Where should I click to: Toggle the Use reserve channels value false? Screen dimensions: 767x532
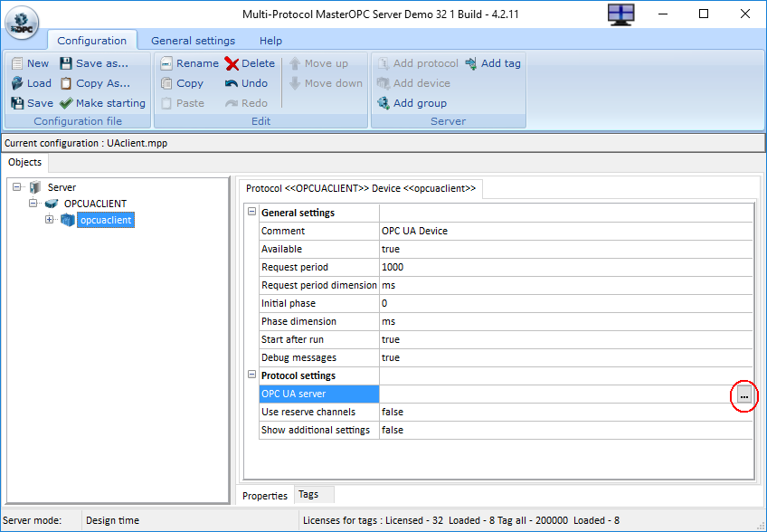[566, 412]
